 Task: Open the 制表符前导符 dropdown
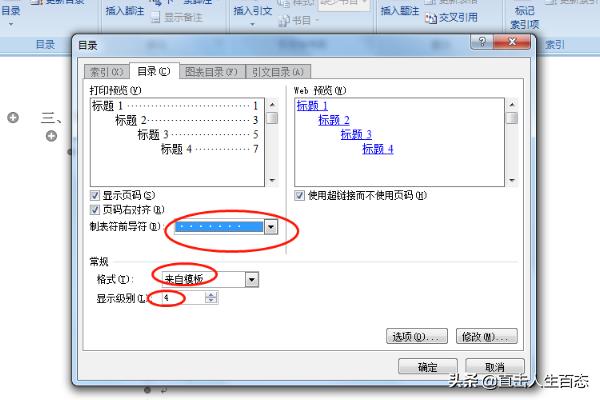[271, 227]
